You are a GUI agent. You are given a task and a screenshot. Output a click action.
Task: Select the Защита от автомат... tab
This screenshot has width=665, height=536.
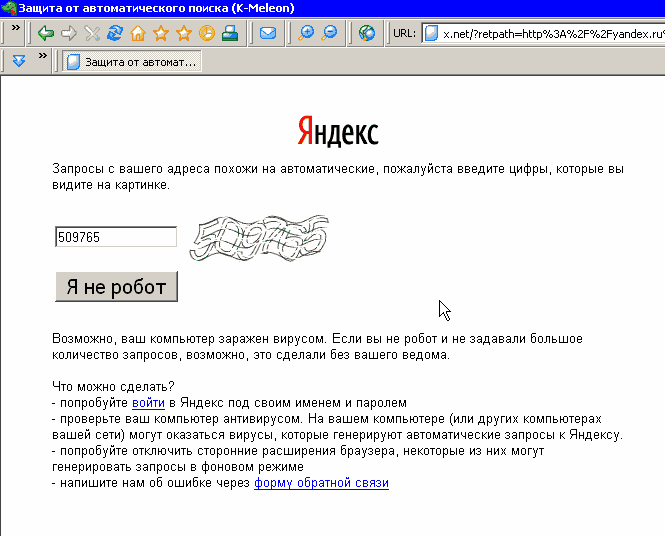[132, 62]
